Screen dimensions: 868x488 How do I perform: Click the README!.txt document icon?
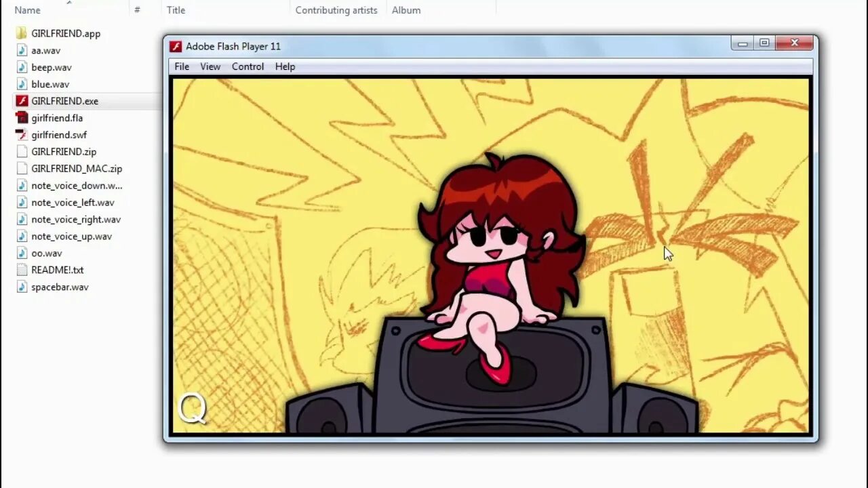(21, 270)
